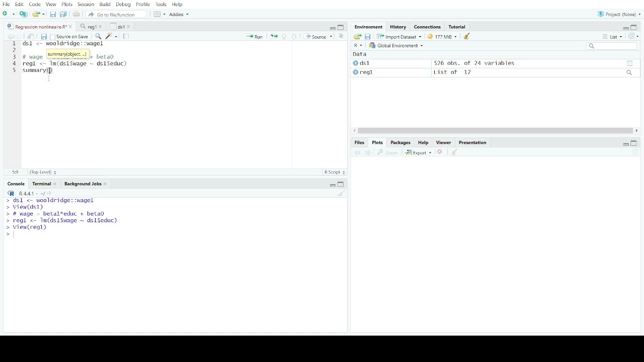644x362 pixels.
Task: Switch to the reg1 editor tab
Action: click(91, 27)
